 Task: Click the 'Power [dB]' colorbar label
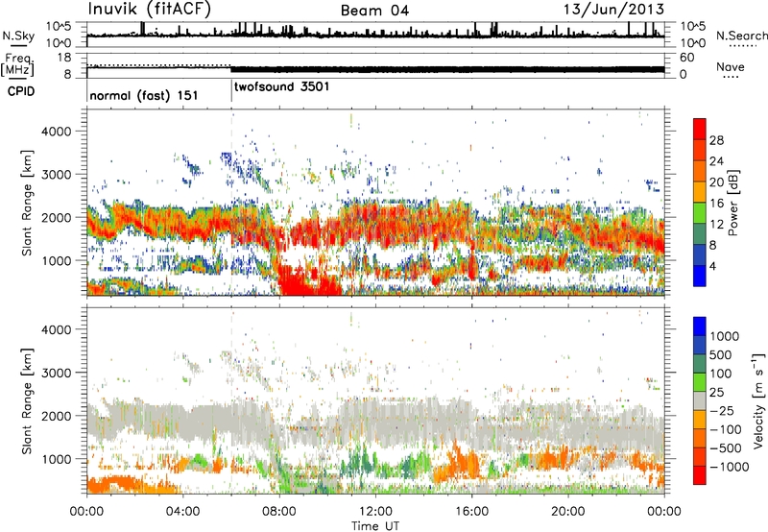(x=733, y=203)
